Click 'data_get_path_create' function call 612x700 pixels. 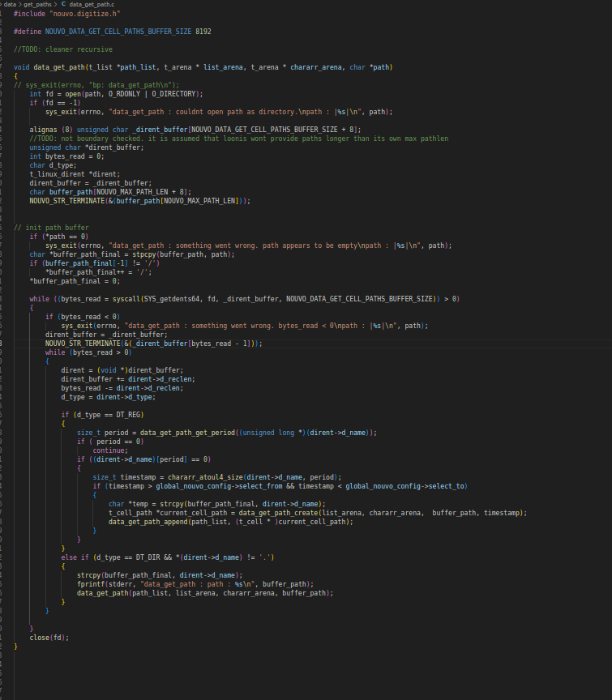(278, 513)
